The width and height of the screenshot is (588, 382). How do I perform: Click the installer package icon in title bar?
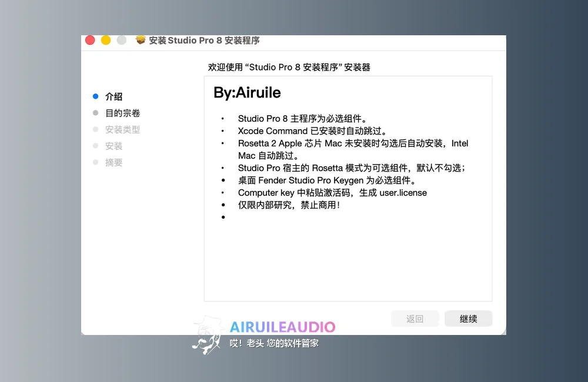point(141,40)
